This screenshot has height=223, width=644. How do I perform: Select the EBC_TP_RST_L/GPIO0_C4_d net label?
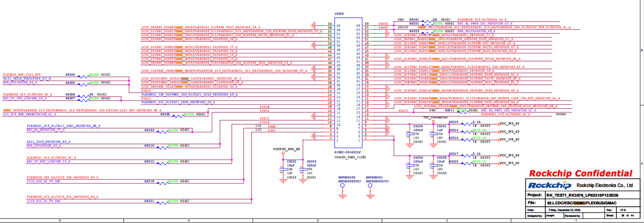(49, 162)
